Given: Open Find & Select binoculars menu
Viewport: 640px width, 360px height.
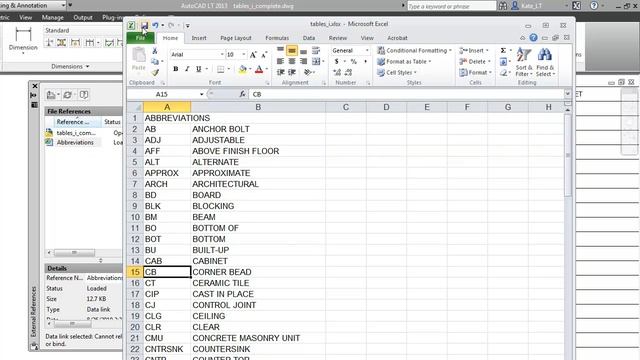Looking at the screenshot, I should pyautogui.click(x=545, y=62).
